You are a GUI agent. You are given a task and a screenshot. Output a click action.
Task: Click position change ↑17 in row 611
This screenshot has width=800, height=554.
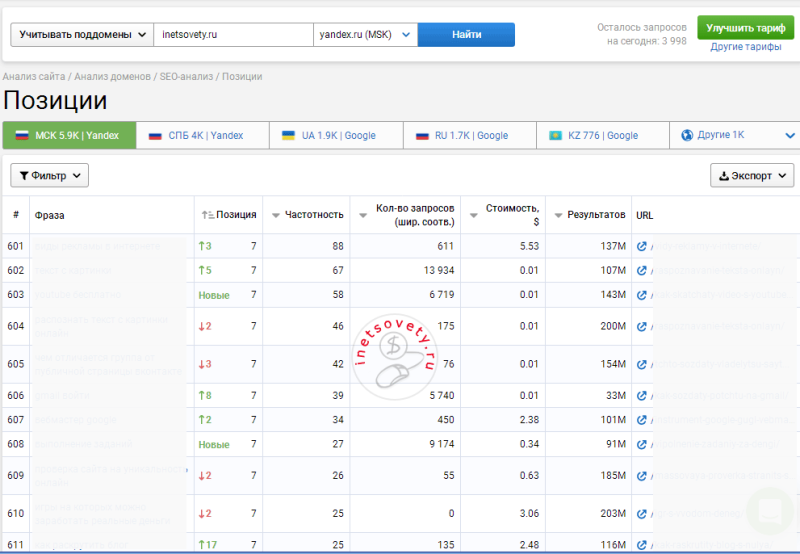click(x=208, y=545)
